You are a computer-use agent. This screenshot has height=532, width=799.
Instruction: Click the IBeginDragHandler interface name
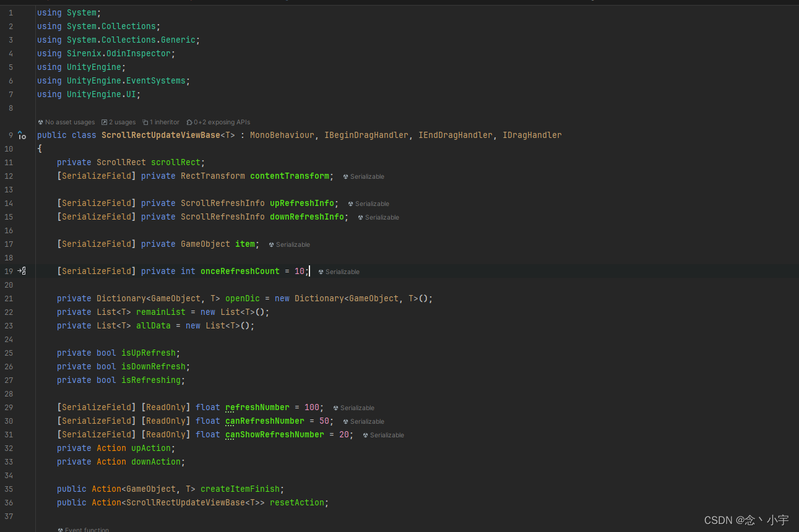[366, 135]
